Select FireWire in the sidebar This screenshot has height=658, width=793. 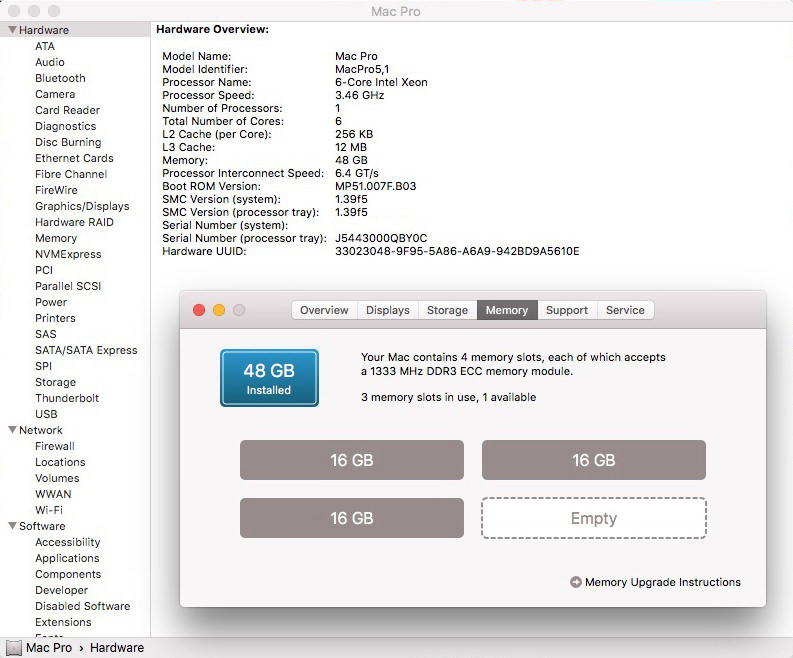point(56,190)
